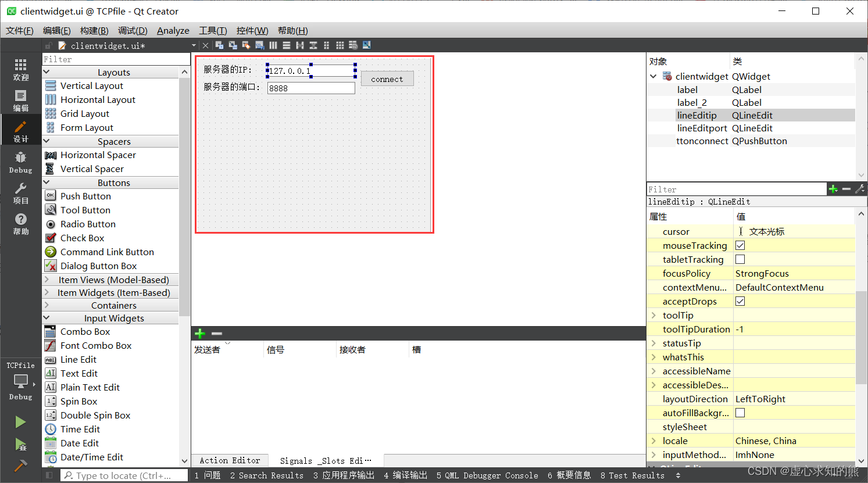
Task: Collapse clientwidget node in object tree
Action: [653, 76]
